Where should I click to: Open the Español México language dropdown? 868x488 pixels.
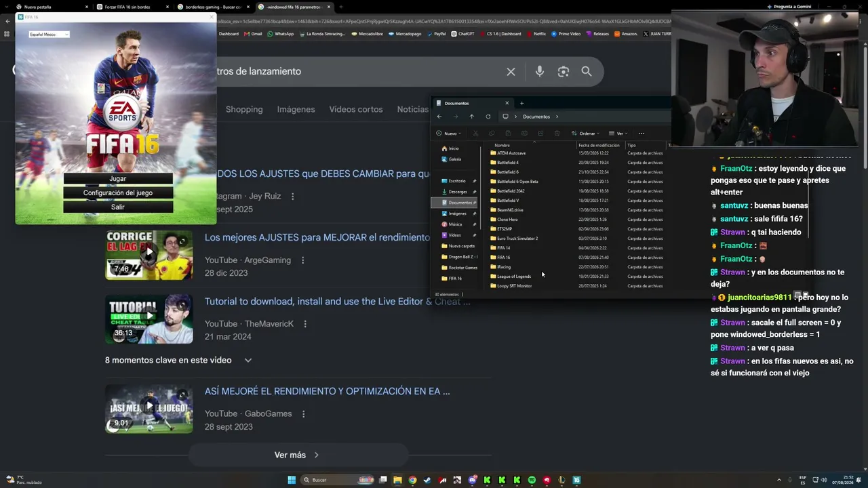click(49, 35)
